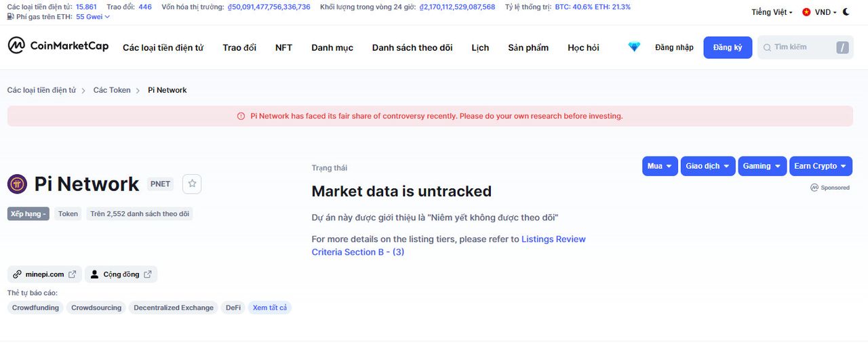Open Danh sách theo dõi menu
This screenshot has height=357, width=868.
click(x=412, y=47)
